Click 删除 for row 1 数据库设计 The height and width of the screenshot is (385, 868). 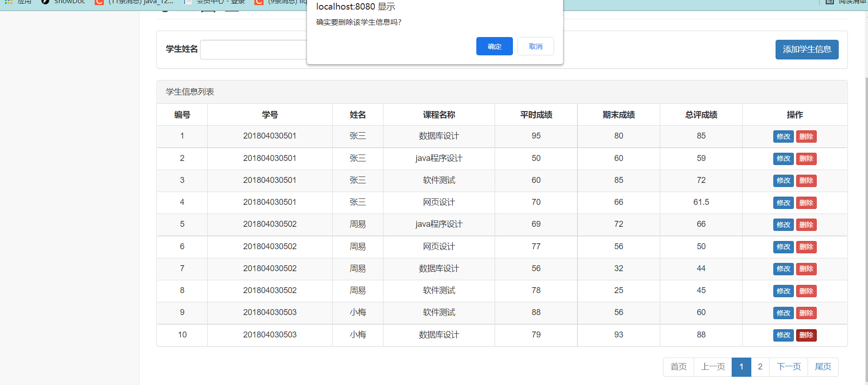click(806, 136)
